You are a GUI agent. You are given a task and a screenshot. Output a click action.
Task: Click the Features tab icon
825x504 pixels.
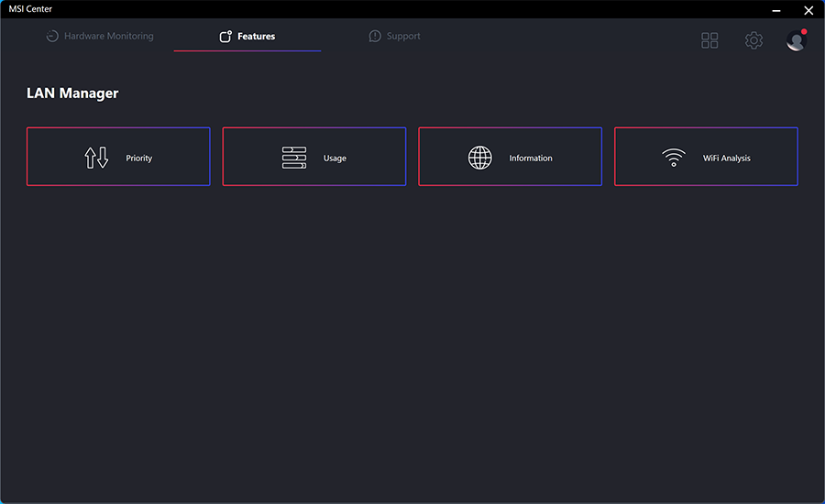click(225, 36)
